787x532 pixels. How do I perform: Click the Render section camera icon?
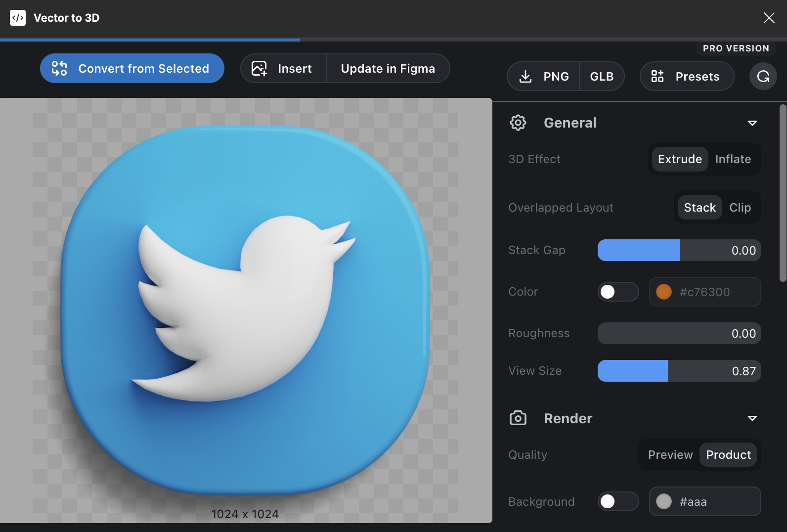click(518, 418)
